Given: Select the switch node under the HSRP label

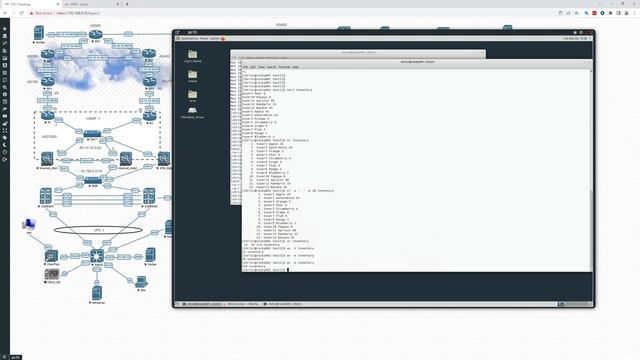Looking at the screenshot, I should 92,134.
